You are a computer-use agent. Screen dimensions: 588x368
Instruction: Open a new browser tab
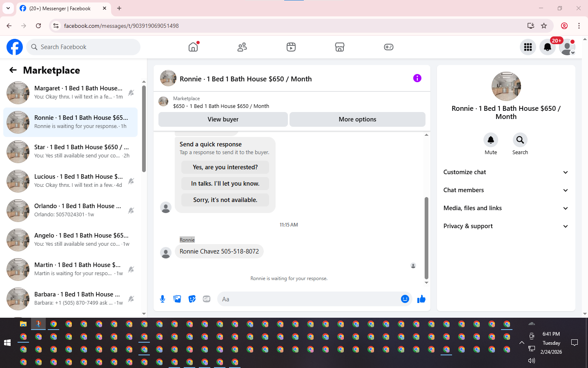tap(119, 8)
